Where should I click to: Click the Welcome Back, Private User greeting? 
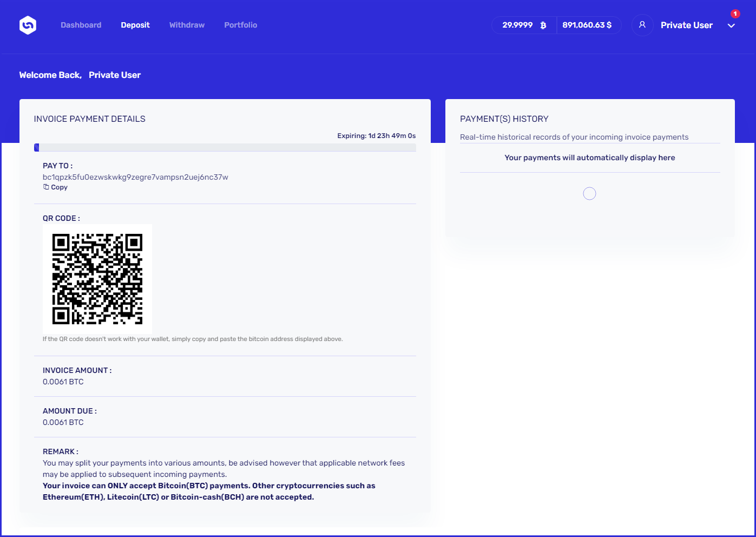(80, 75)
